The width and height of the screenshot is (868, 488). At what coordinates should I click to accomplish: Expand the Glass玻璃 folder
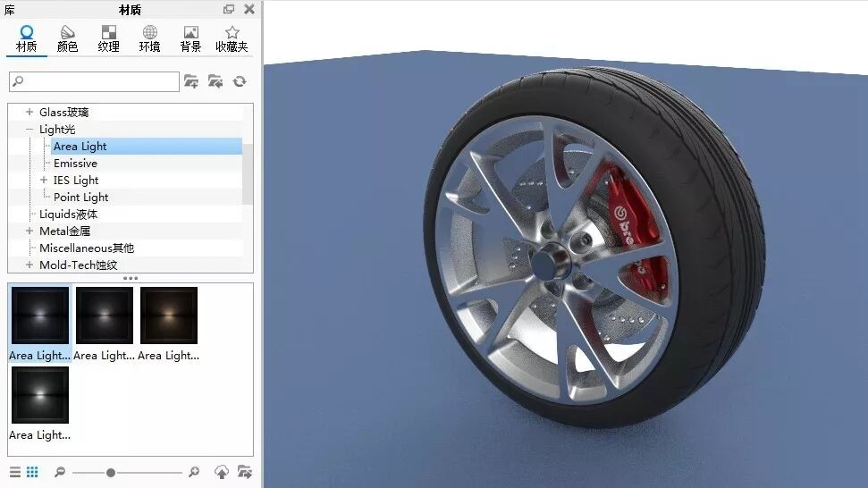pyautogui.click(x=29, y=112)
